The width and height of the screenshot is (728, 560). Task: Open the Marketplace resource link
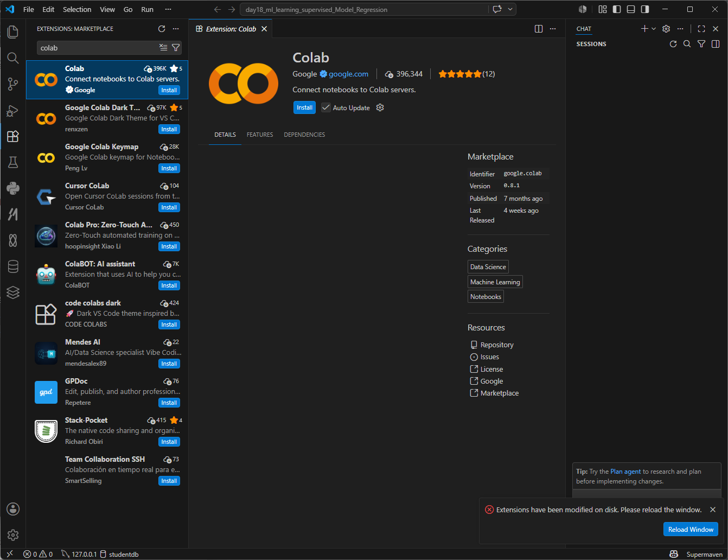pos(500,393)
